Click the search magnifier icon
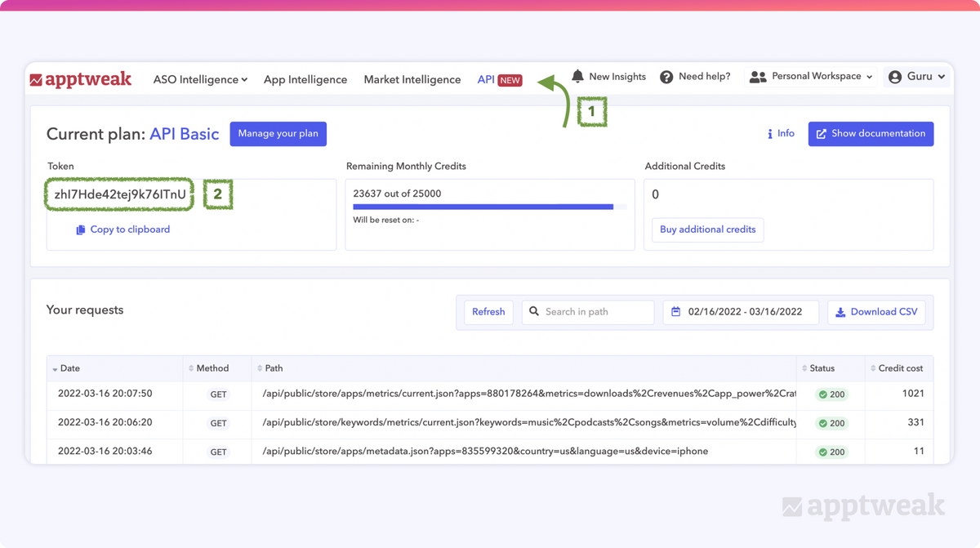 point(534,312)
